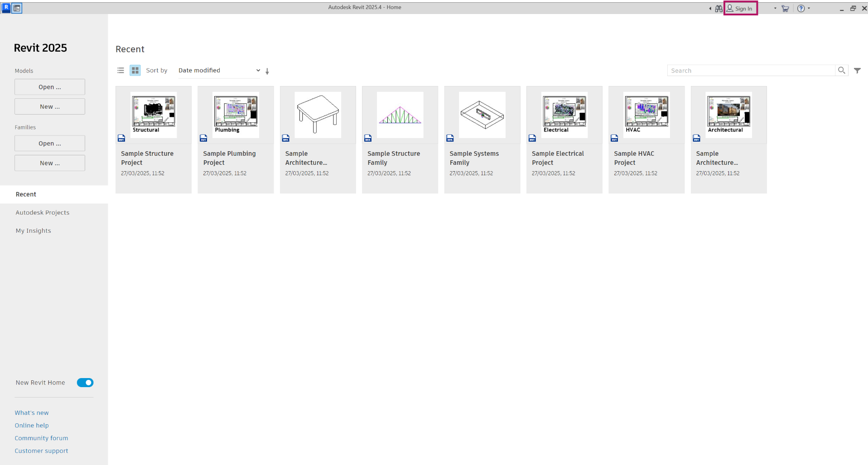This screenshot has width=868, height=465.
Task: Toggle sort direction arrow
Action: 267,71
